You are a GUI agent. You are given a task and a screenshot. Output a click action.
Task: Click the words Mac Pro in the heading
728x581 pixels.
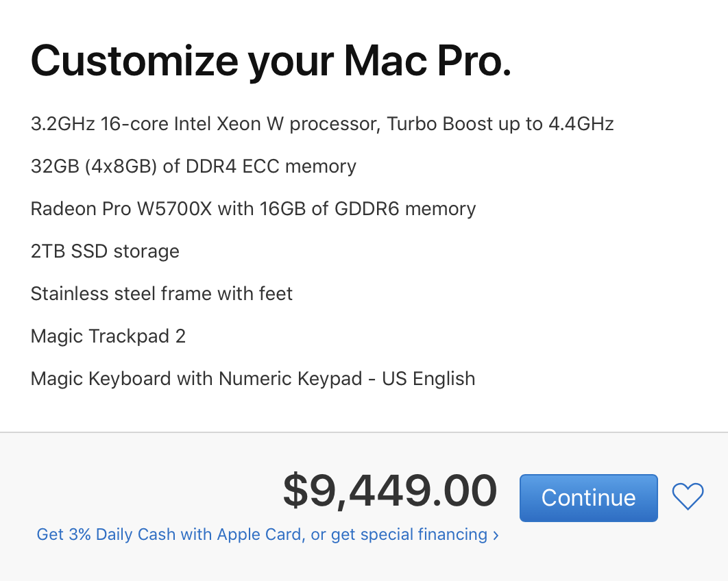[427, 62]
